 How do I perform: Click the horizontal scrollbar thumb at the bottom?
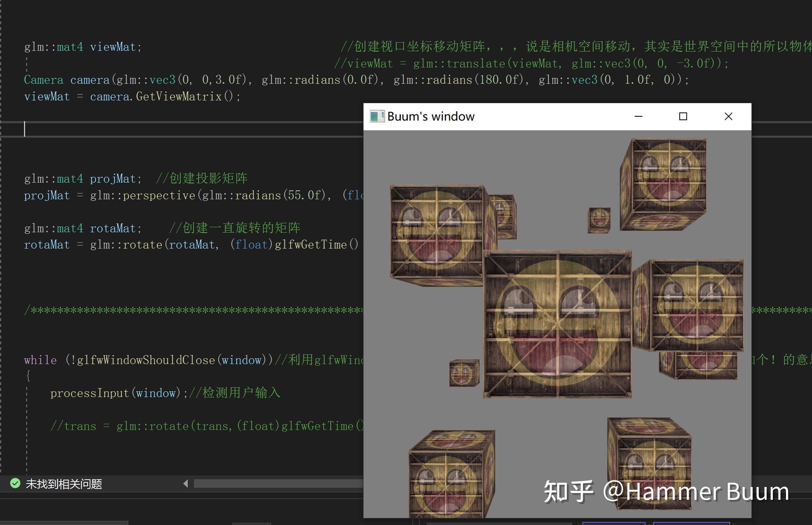click(x=272, y=484)
